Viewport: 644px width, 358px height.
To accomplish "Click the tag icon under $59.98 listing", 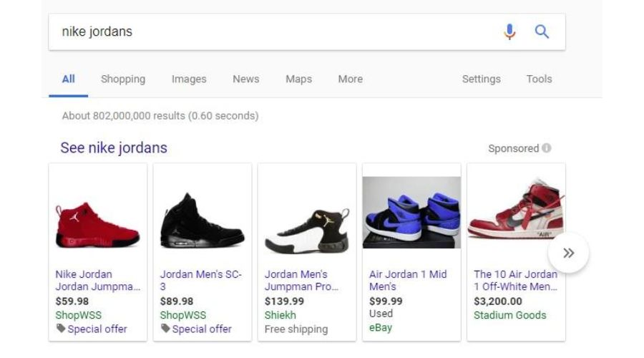I will coord(61,328).
